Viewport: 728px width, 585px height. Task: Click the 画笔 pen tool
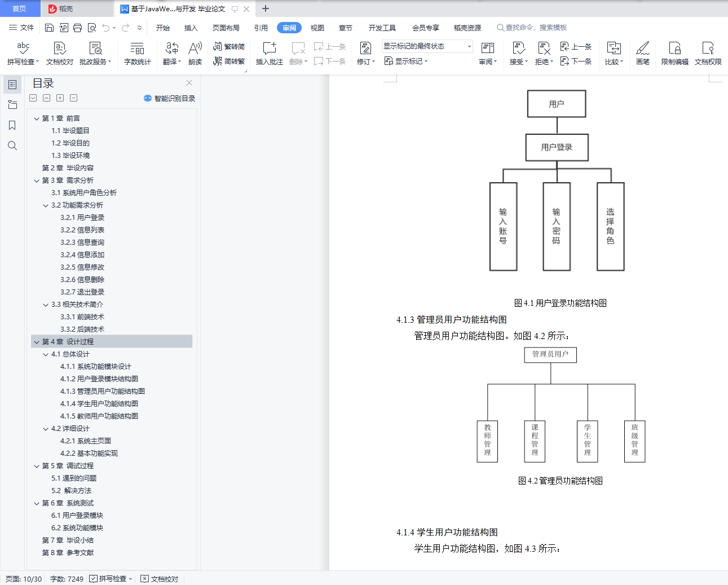point(643,54)
